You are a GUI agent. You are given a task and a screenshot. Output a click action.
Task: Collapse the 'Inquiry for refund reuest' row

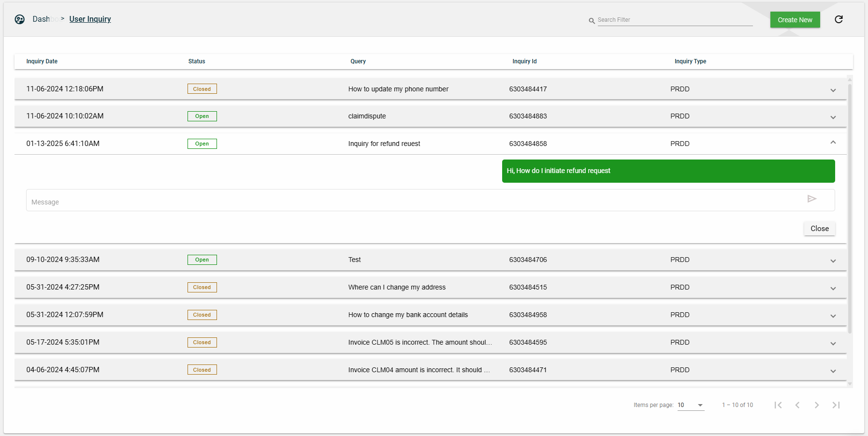[x=833, y=142]
